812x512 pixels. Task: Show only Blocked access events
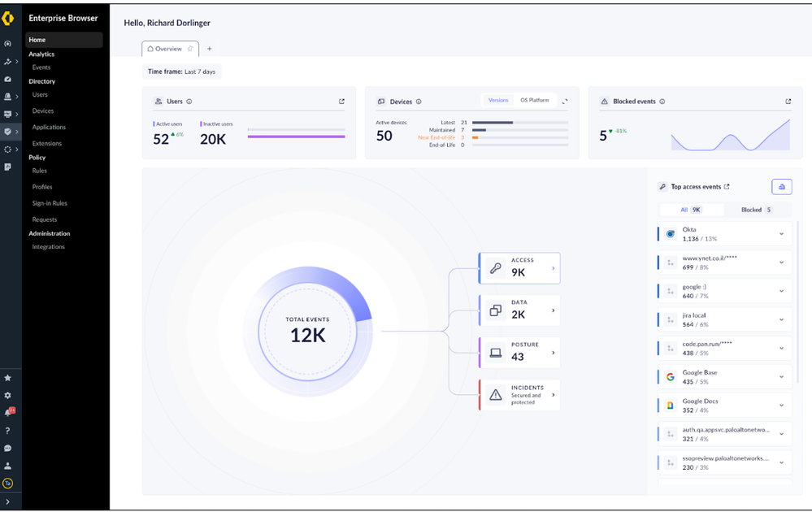[x=755, y=210]
